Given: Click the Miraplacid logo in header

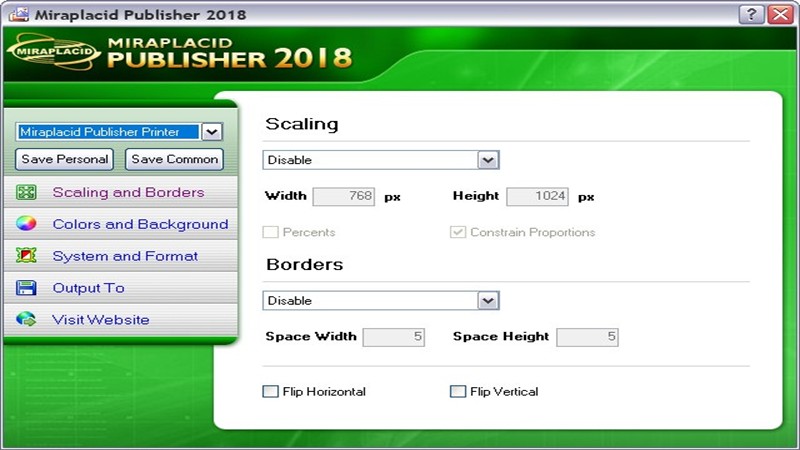Looking at the screenshot, I should point(53,52).
